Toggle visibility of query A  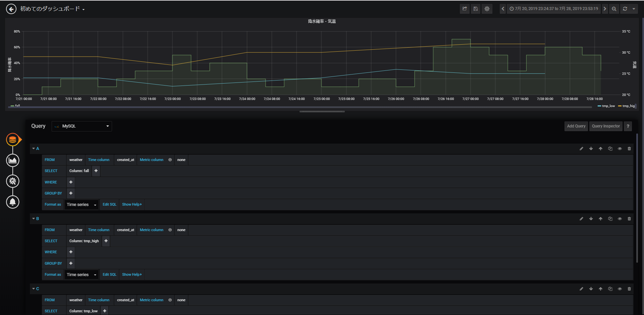point(620,149)
